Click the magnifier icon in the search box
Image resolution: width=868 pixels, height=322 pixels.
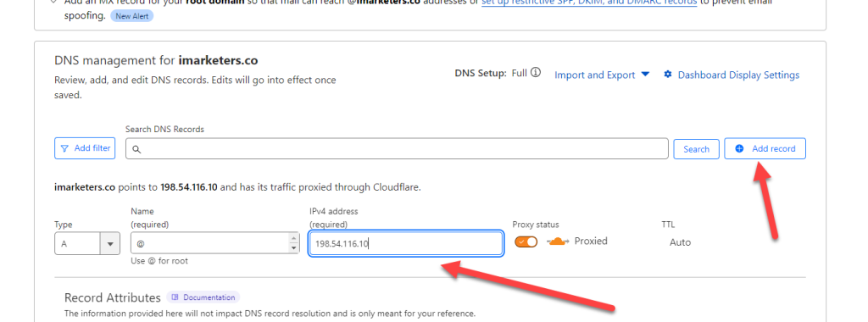tap(136, 149)
